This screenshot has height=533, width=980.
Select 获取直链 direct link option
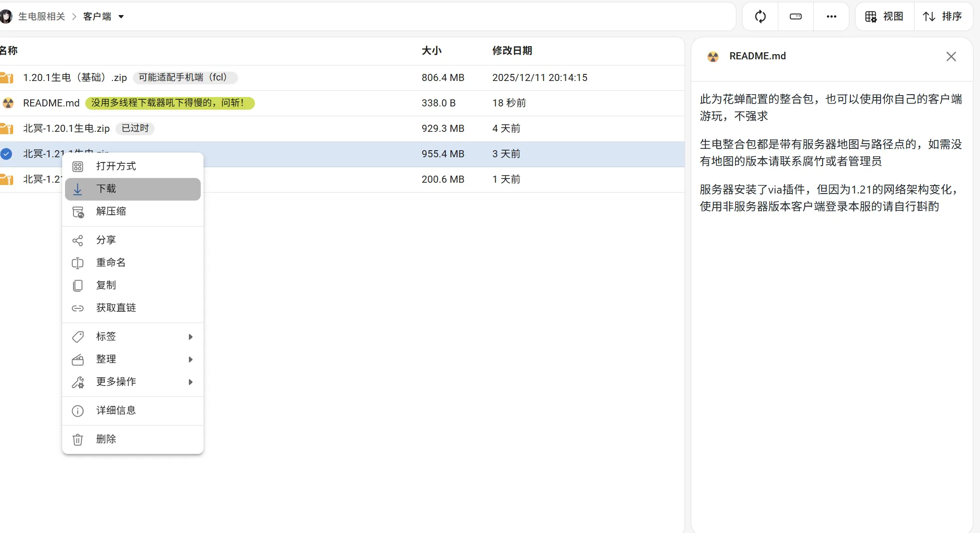pos(132,308)
